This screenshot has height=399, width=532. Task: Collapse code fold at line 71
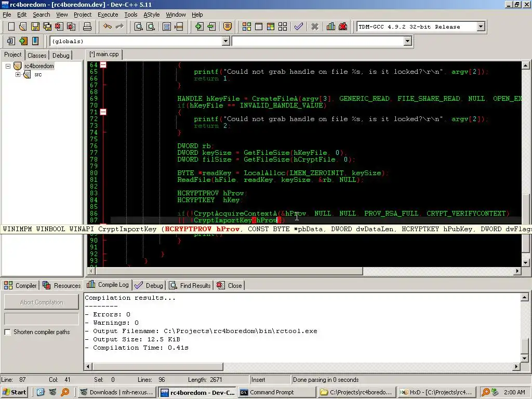(103, 112)
